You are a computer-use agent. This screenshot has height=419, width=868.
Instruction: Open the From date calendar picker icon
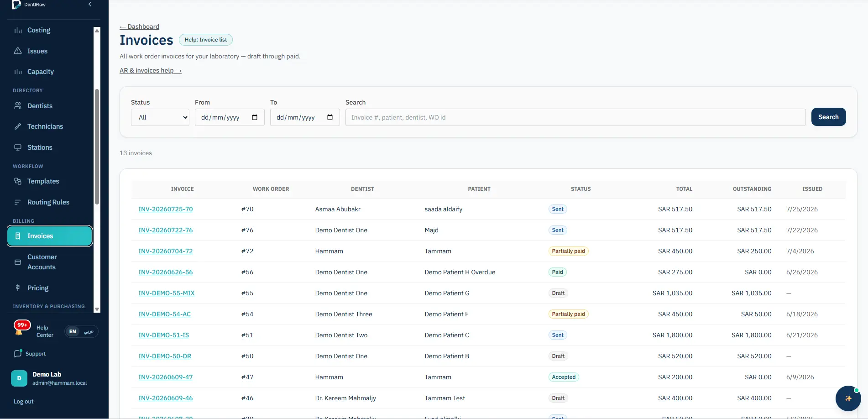coord(255,117)
